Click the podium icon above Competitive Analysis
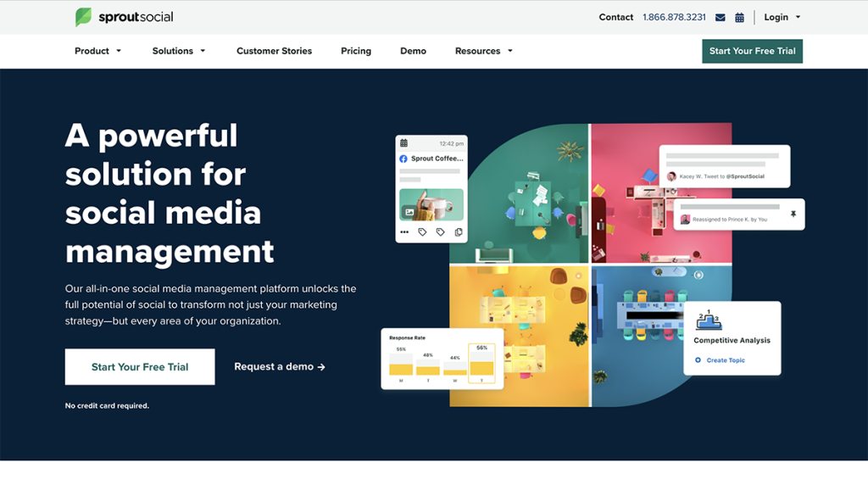This screenshot has height=496, width=868. click(708, 321)
